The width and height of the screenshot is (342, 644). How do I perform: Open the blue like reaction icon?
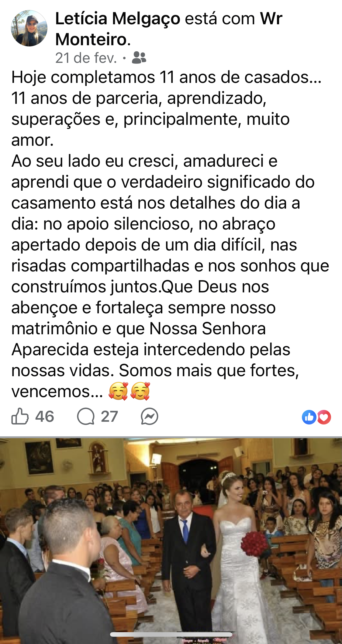309,417
